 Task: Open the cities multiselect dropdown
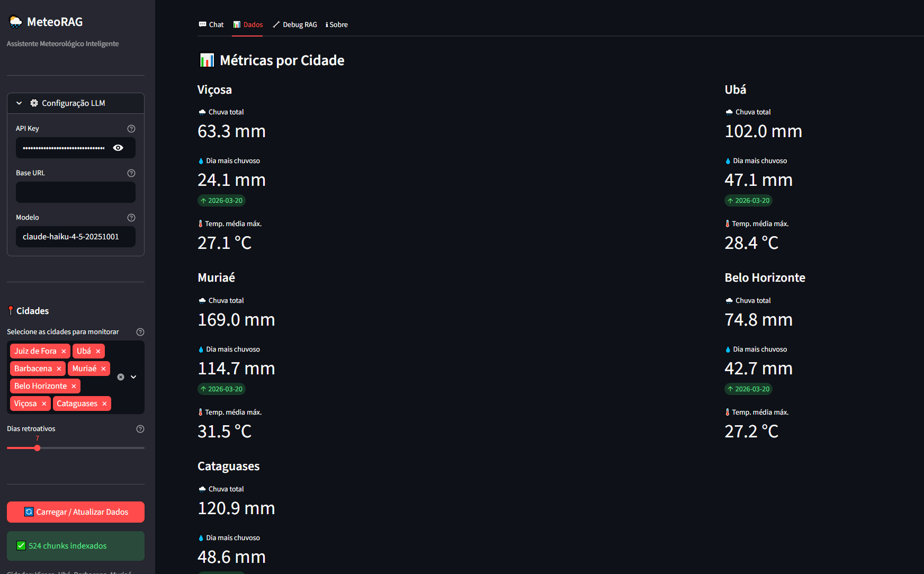(x=133, y=377)
